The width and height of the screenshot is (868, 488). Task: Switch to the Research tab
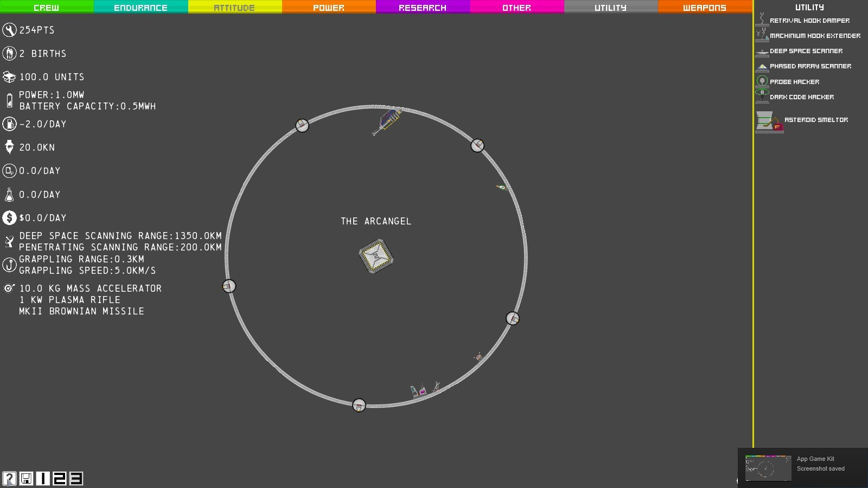[423, 7]
